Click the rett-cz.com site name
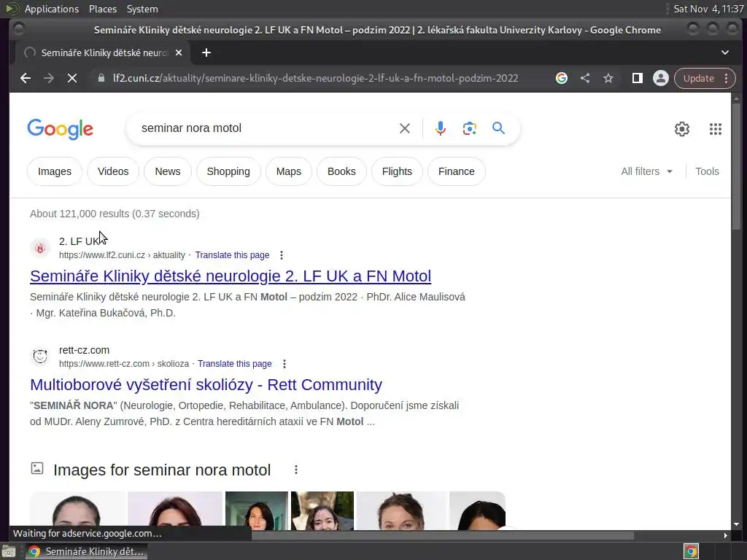This screenshot has width=747, height=560. pyautogui.click(x=85, y=350)
